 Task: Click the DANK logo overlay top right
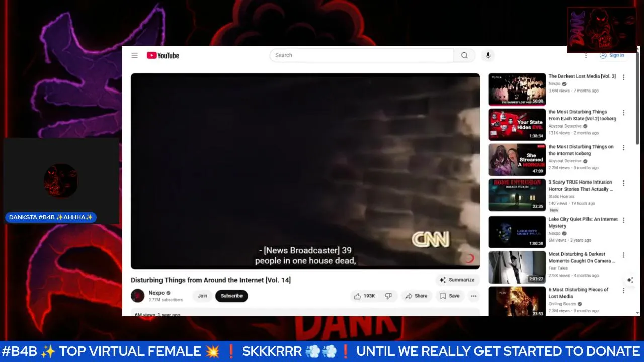[601, 30]
